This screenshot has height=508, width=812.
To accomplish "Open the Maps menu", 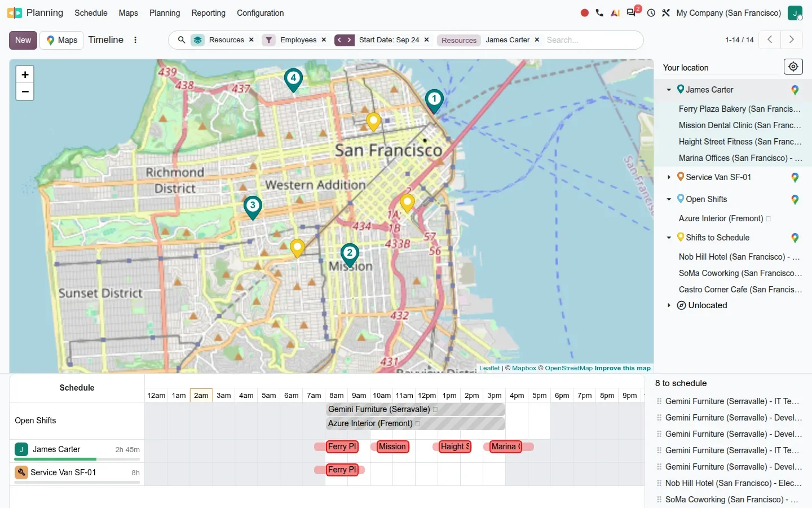I will click(129, 13).
